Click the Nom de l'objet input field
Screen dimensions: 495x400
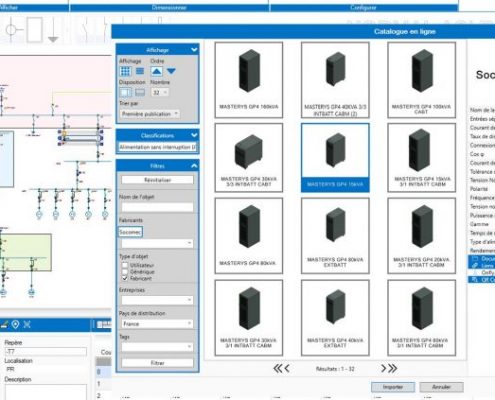(x=157, y=207)
